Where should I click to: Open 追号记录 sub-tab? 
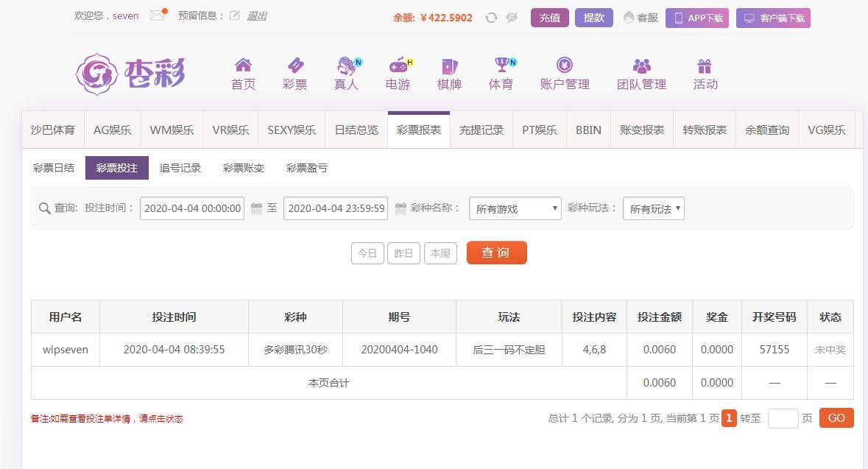tap(180, 168)
